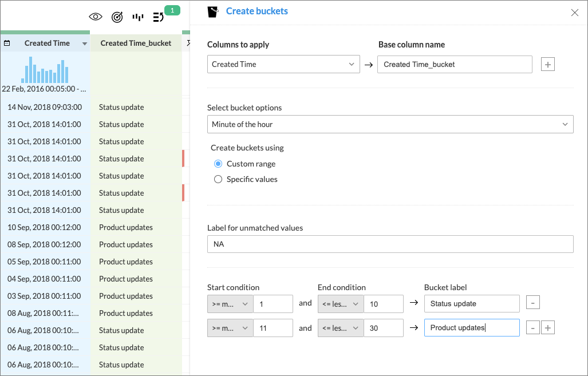The image size is (588, 376).
Task: Click the Created Time_bucket column header
Action: point(136,43)
